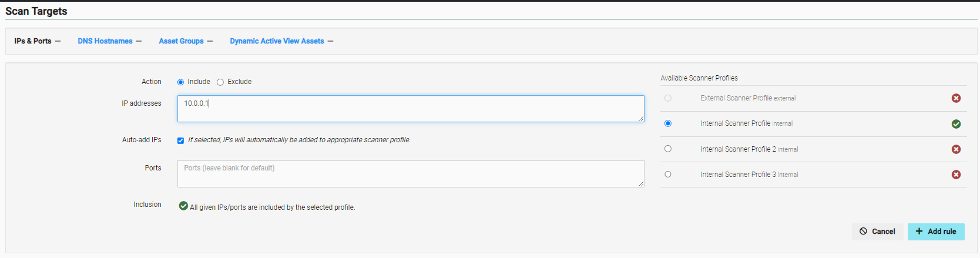Select the Include action radio button

click(x=180, y=82)
